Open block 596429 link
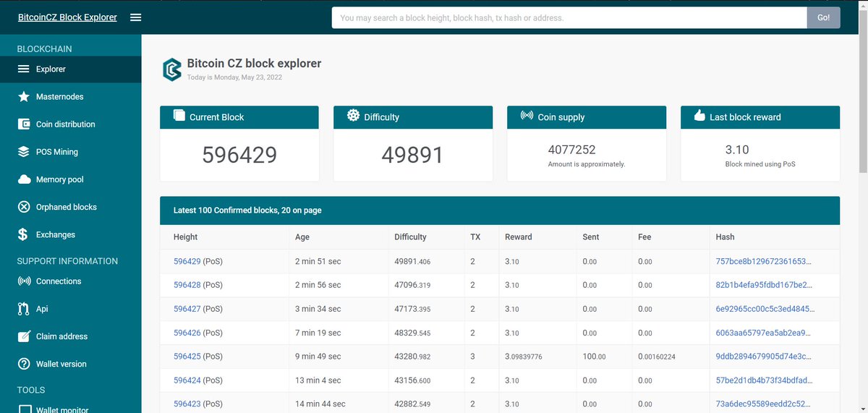The image size is (868, 413). pyautogui.click(x=187, y=261)
